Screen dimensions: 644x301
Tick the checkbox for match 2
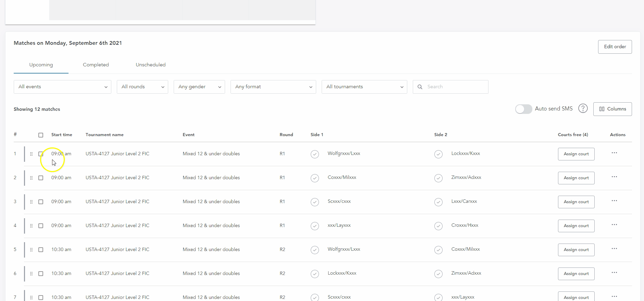pyautogui.click(x=41, y=178)
